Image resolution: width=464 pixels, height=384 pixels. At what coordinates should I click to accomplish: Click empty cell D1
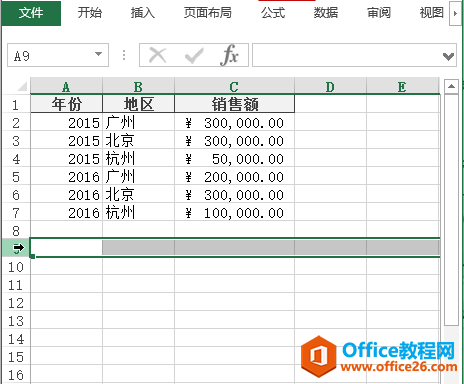pyautogui.click(x=330, y=104)
